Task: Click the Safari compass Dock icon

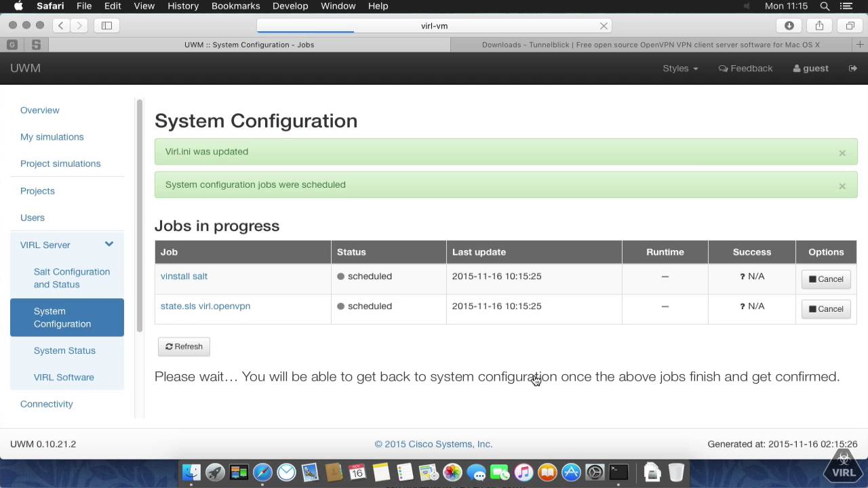Action: pyautogui.click(x=263, y=472)
